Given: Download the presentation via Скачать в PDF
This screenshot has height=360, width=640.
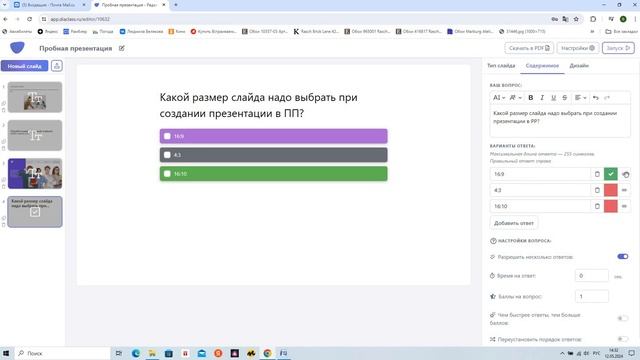Looking at the screenshot, I should pyautogui.click(x=529, y=48).
